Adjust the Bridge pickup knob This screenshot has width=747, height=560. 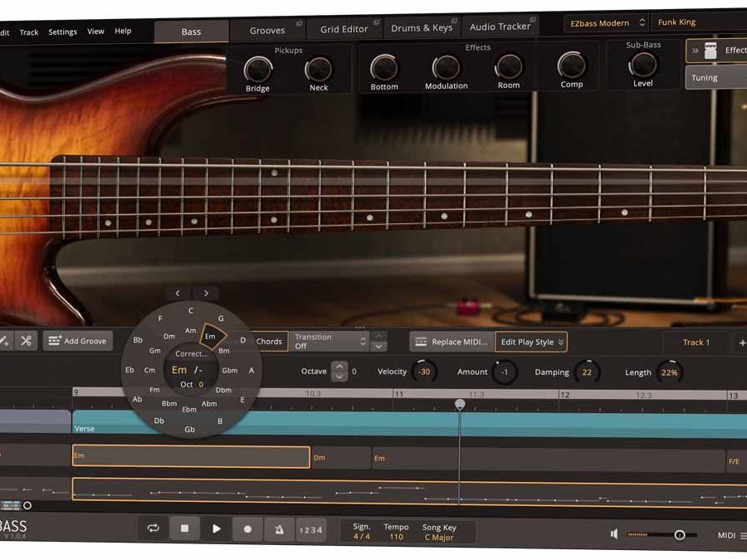pyautogui.click(x=258, y=70)
